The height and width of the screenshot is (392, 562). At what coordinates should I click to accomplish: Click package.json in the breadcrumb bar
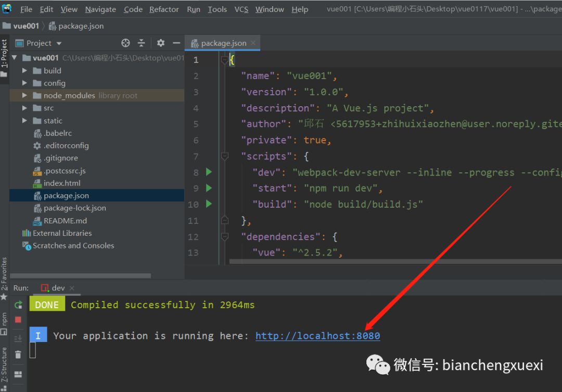(x=76, y=26)
